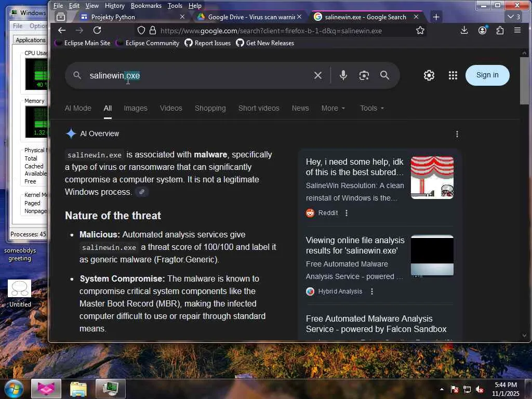Image resolution: width=532 pixels, height=399 pixels.
Task: Select the Images search tab
Action: [136, 108]
